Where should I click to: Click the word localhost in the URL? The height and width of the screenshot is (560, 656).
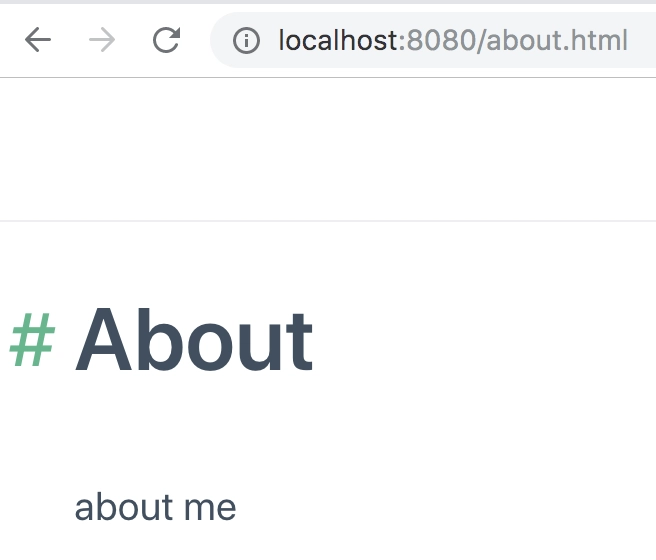click(x=338, y=41)
